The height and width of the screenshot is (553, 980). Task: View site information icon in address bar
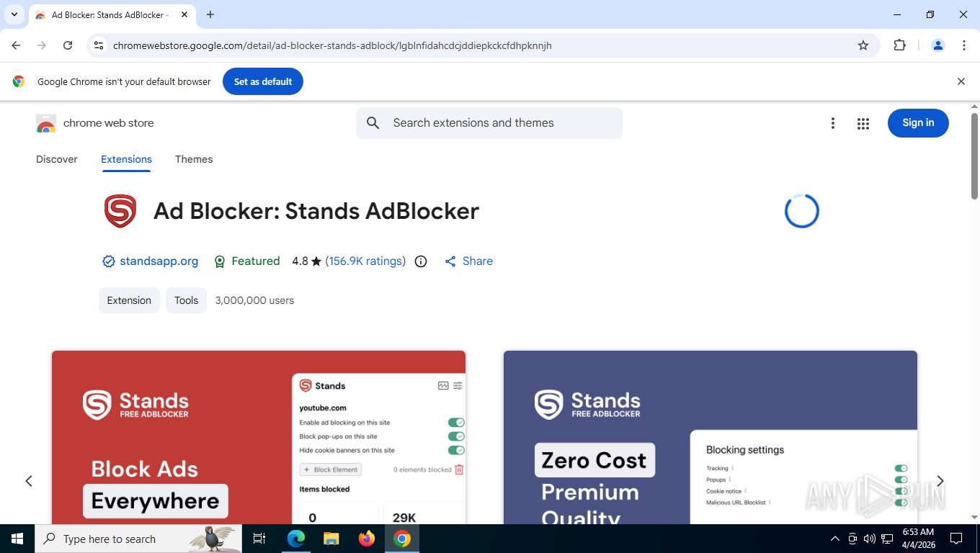(99, 45)
